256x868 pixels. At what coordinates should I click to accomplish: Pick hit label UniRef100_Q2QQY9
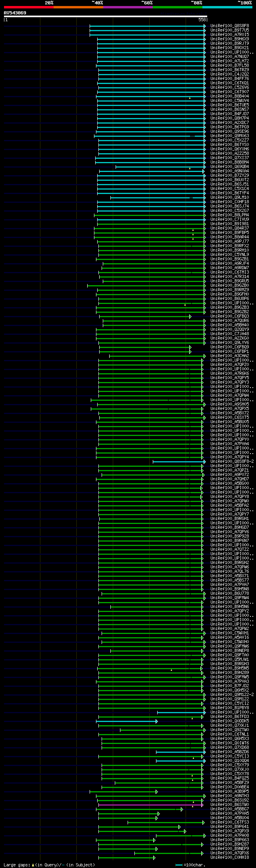pyautogui.click(x=230, y=329)
